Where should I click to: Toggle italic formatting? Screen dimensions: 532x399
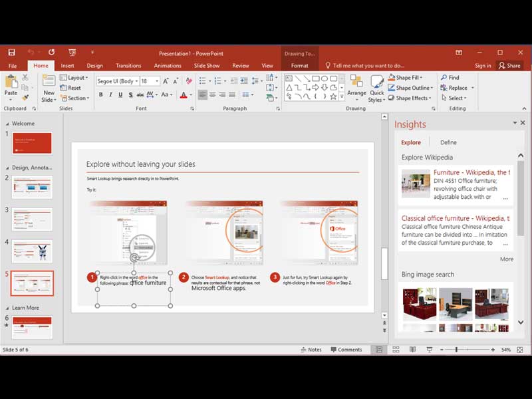click(110, 95)
